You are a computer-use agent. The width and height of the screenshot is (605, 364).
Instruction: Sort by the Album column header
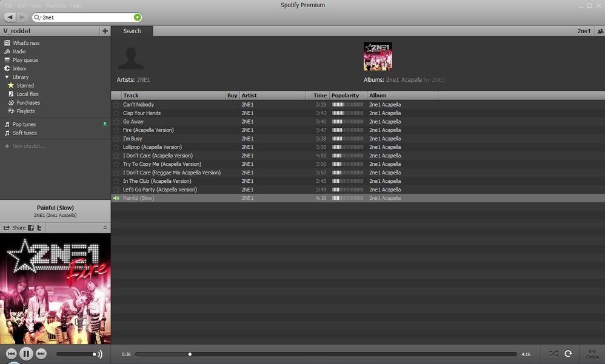[403, 95]
